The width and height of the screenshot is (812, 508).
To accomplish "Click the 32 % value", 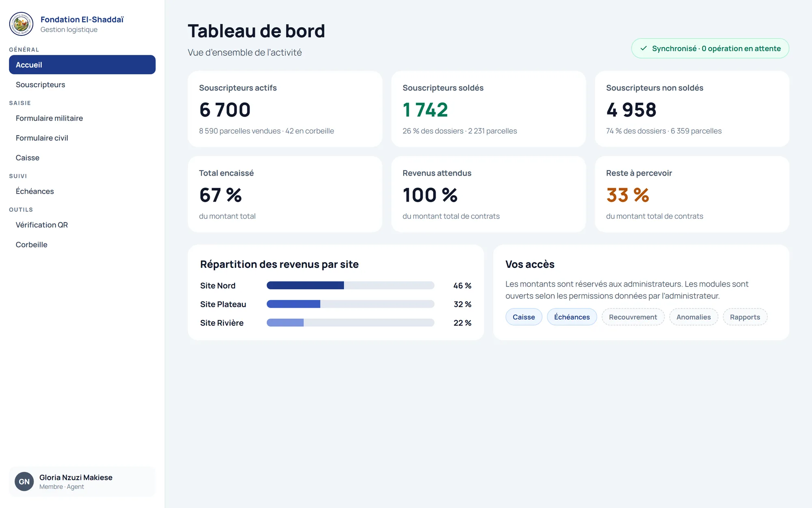I will click(462, 304).
